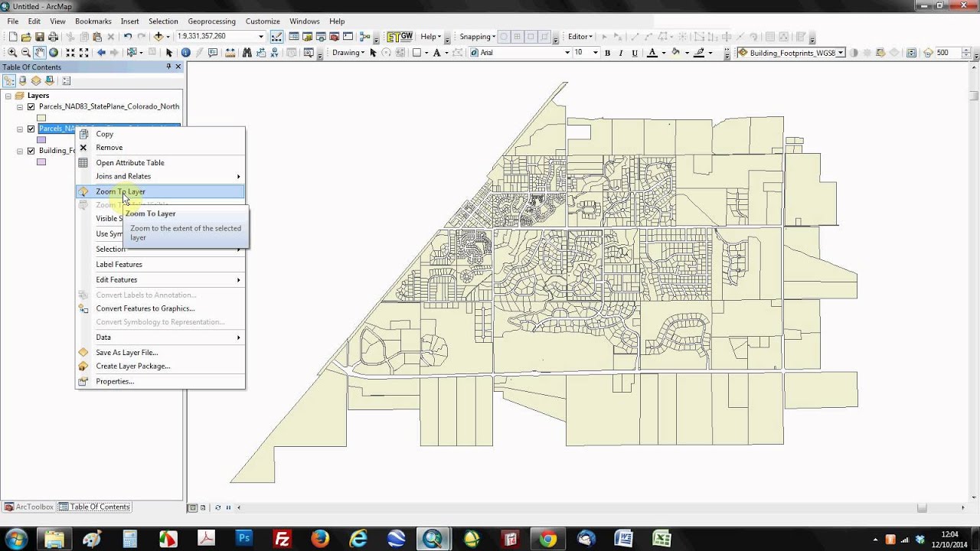Open the Editor dropdown menu
The width and height of the screenshot is (980, 551).
coord(580,37)
